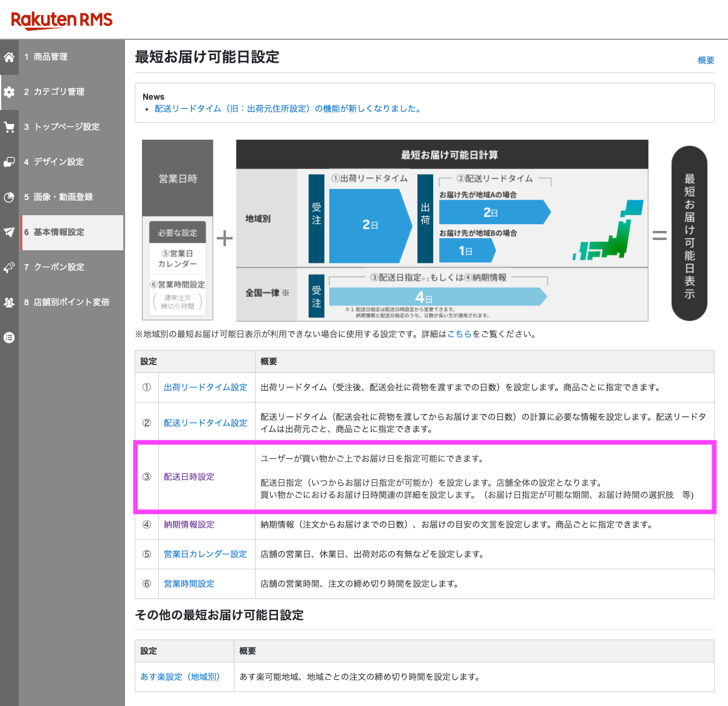This screenshot has height=706, width=728.
Task: Click the Japan map graphic in diagram
Action: 608,230
